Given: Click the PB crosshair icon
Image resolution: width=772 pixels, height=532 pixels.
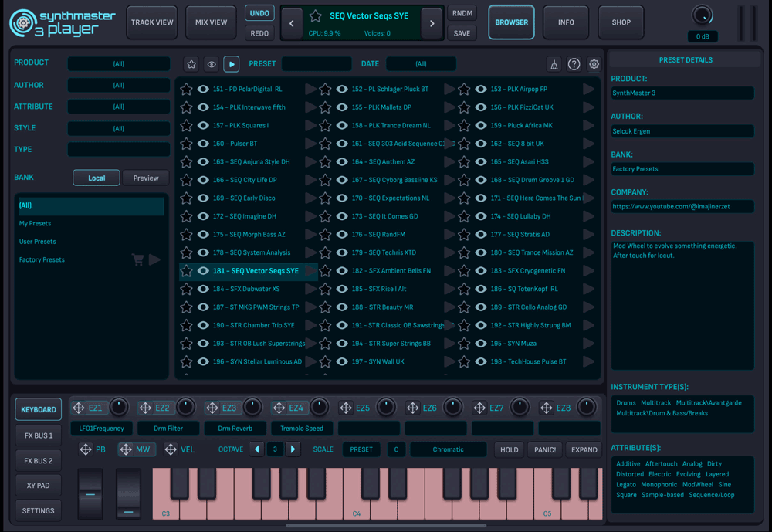Looking at the screenshot, I should pos(86,449).
